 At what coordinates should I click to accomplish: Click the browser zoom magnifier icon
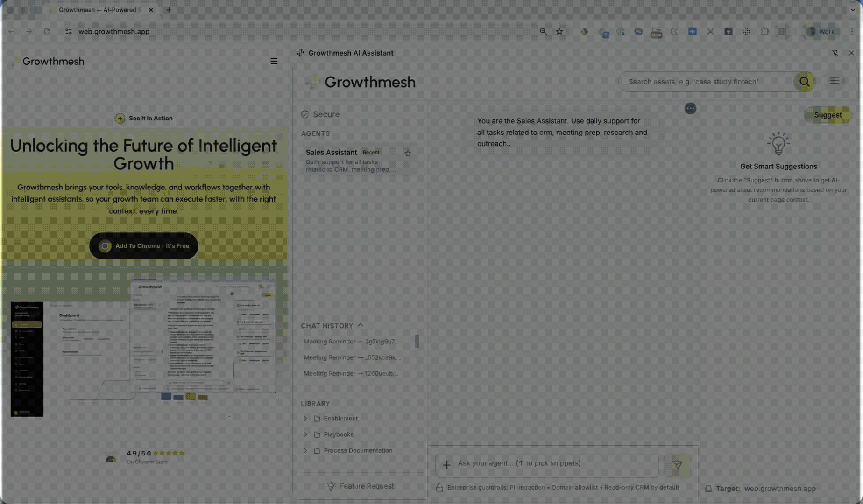coord(543,31)
